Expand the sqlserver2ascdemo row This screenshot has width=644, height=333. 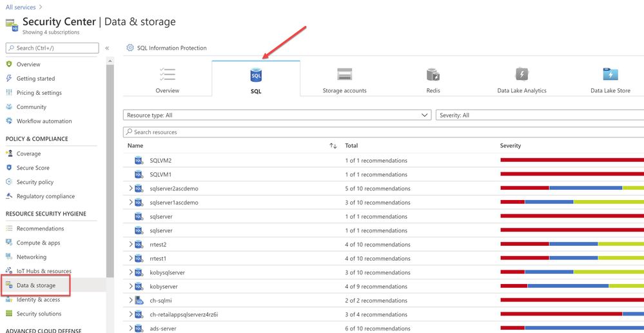click(x=131, y=188)
